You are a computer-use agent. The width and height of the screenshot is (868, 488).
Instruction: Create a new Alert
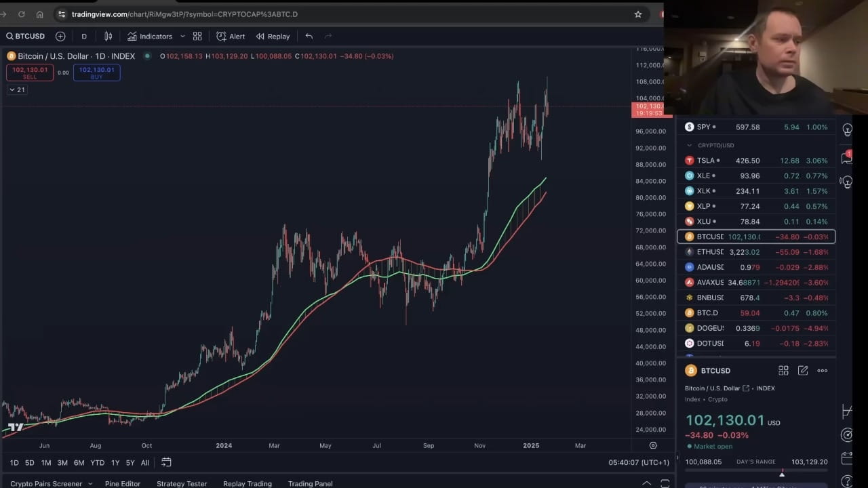pyautogui.click(x=231, y=36)
